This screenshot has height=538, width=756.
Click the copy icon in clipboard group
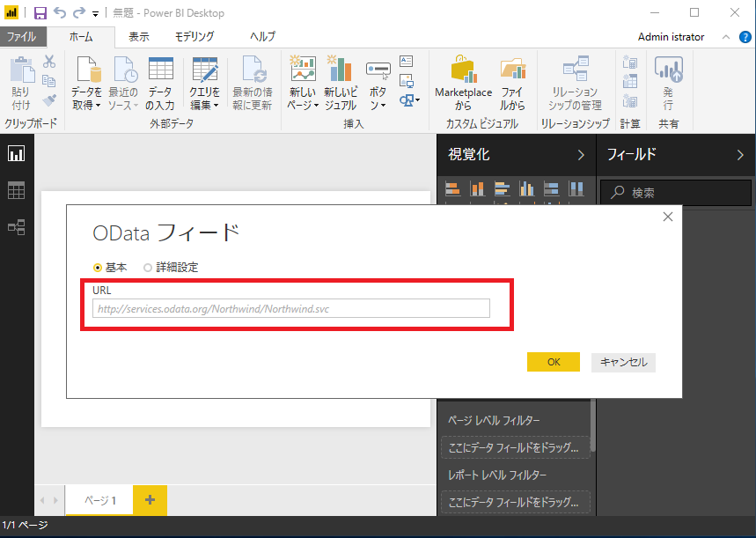tap(49, 81)
